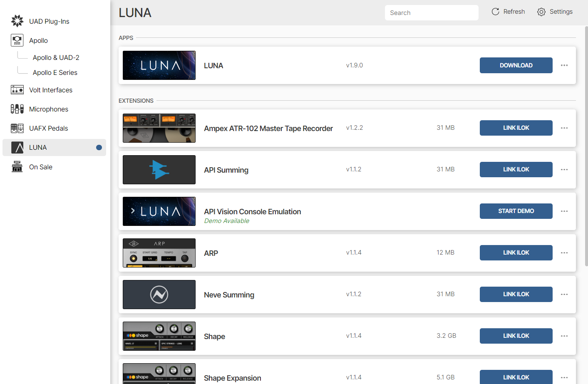The image size is (588, 384).
Task: Click the Settings gear icon
Action: [541, 12]
